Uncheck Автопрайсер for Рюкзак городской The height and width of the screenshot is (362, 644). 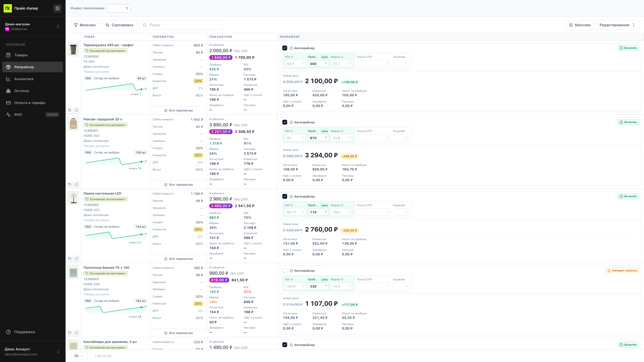click(x=285, y=122)
